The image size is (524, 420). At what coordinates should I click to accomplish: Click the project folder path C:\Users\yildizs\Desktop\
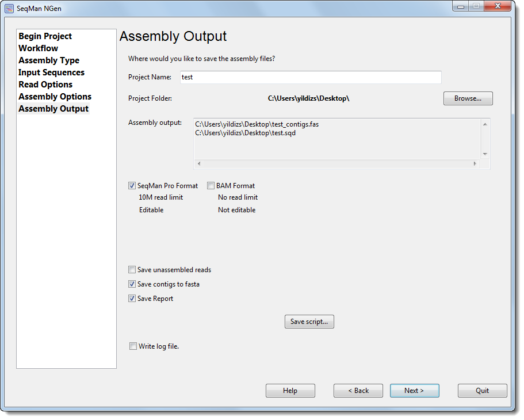tap(308, 98)
